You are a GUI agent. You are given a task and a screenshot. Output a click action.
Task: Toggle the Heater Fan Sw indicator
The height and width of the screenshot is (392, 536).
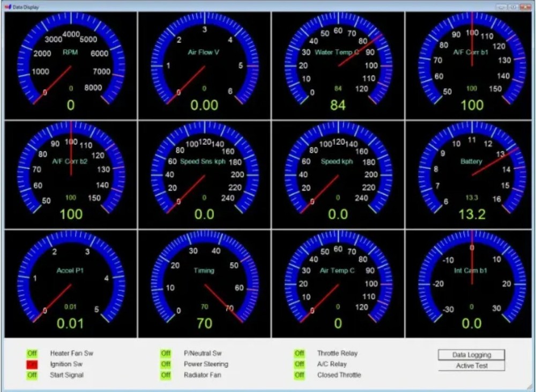click(31, 353)
